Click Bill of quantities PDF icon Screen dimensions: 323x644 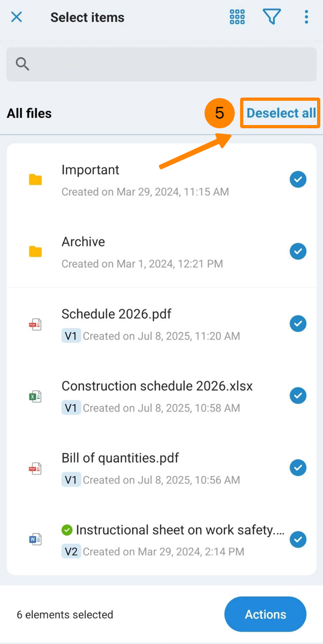[x=36, y=468]
